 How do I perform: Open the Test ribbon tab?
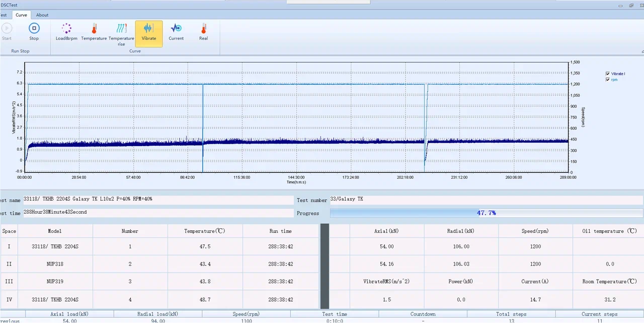(x=4, y=15)
